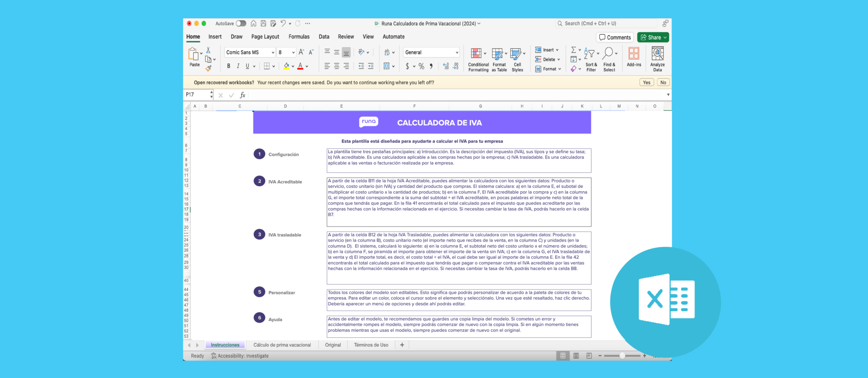Click the Borders icon

pos(267,66)
